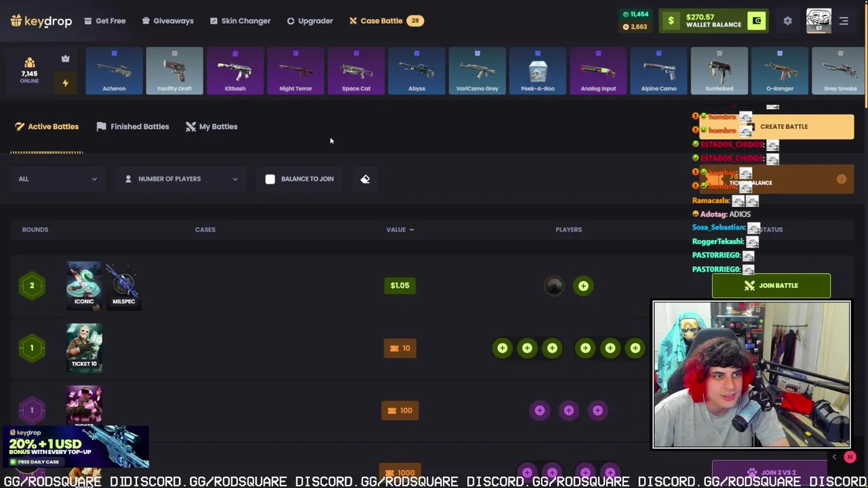The height and width of the screenshot is (488, 868).
Task: Click the last plus slot in Ticket 10 battle
Action: tap(635, 348)
